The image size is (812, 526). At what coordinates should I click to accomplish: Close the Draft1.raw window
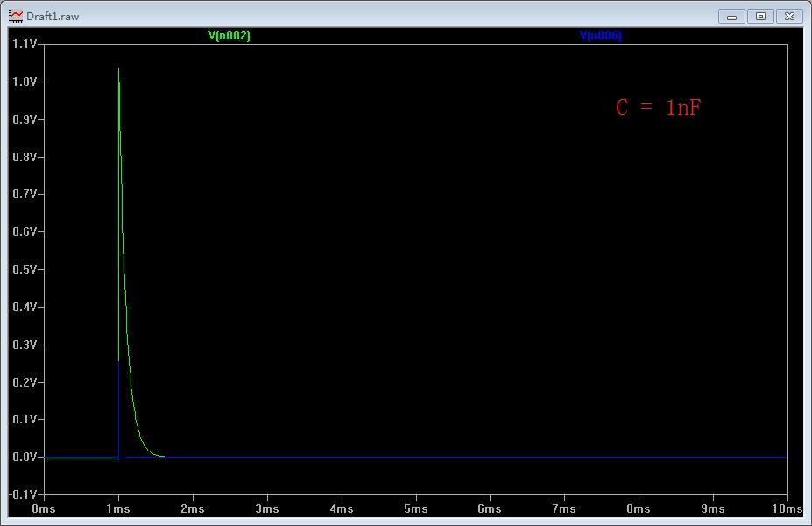[x=789, y=17]
